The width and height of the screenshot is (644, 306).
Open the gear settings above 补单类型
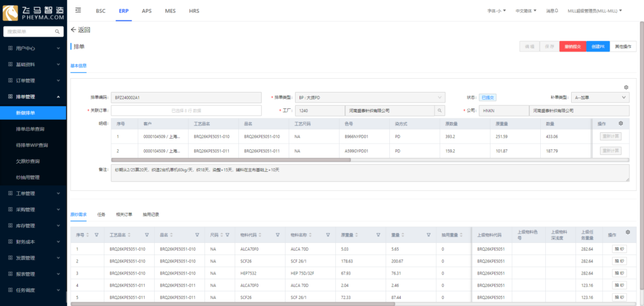point(626,87)
